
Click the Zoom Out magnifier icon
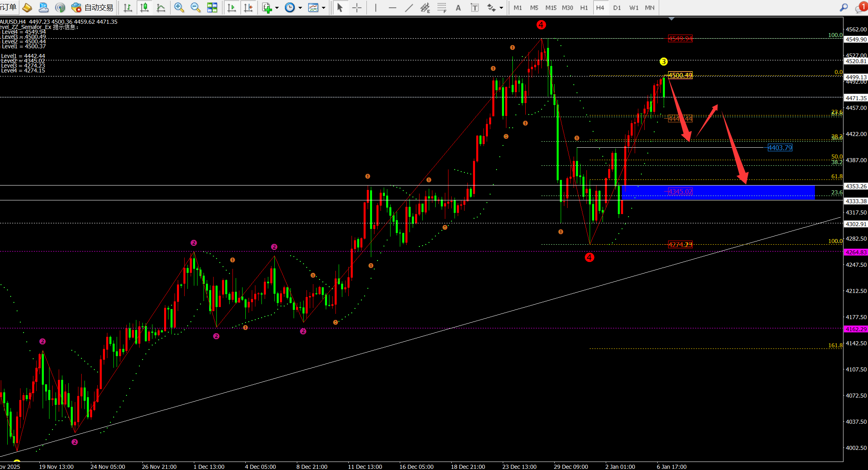pos(195,8)
